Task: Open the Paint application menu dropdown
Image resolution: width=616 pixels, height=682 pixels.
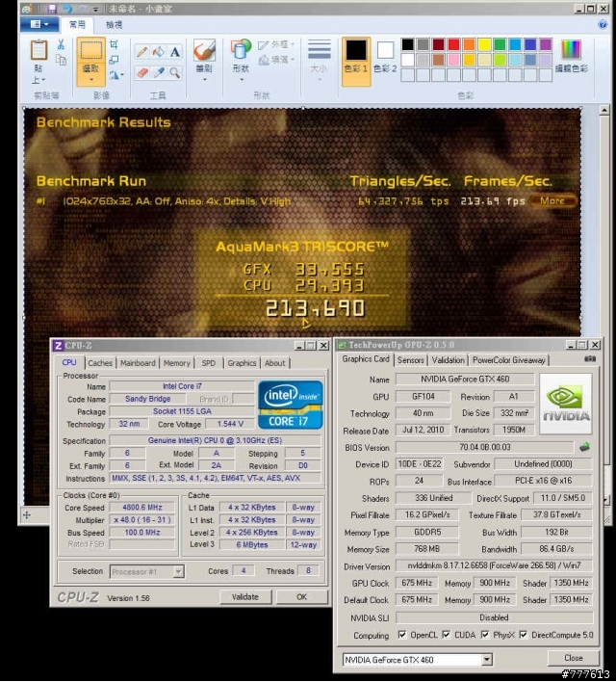Action: (39, 24)
